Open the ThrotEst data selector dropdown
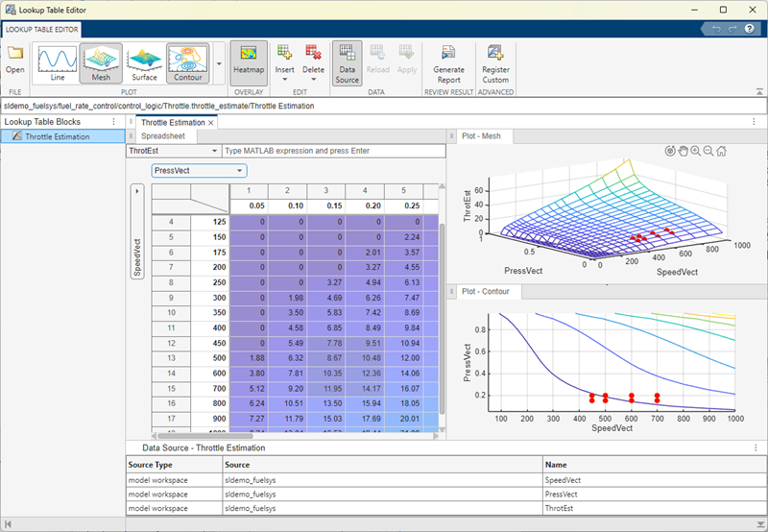This screenshot has width=768, height=532. point(173,151)
